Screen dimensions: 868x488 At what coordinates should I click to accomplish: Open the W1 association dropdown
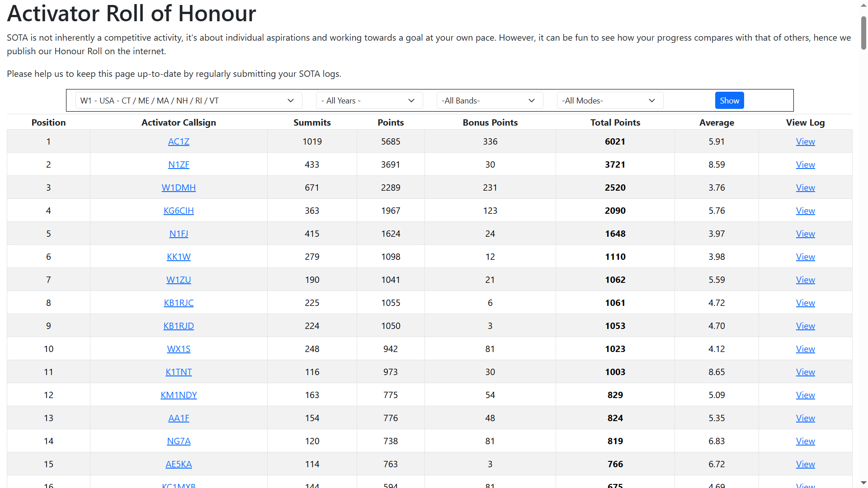tap(188, 100)
